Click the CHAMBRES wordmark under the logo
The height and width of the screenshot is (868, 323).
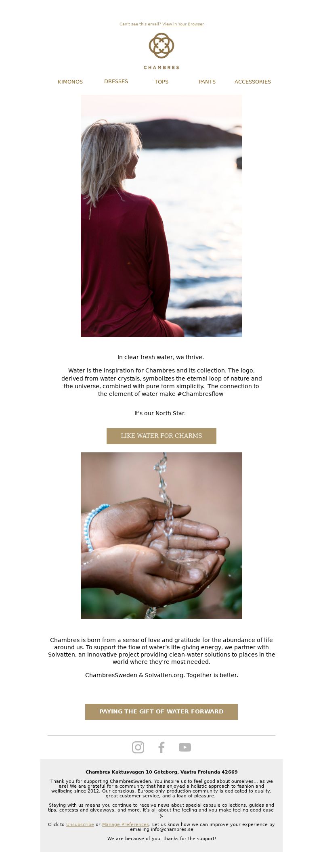coord(161,67)
